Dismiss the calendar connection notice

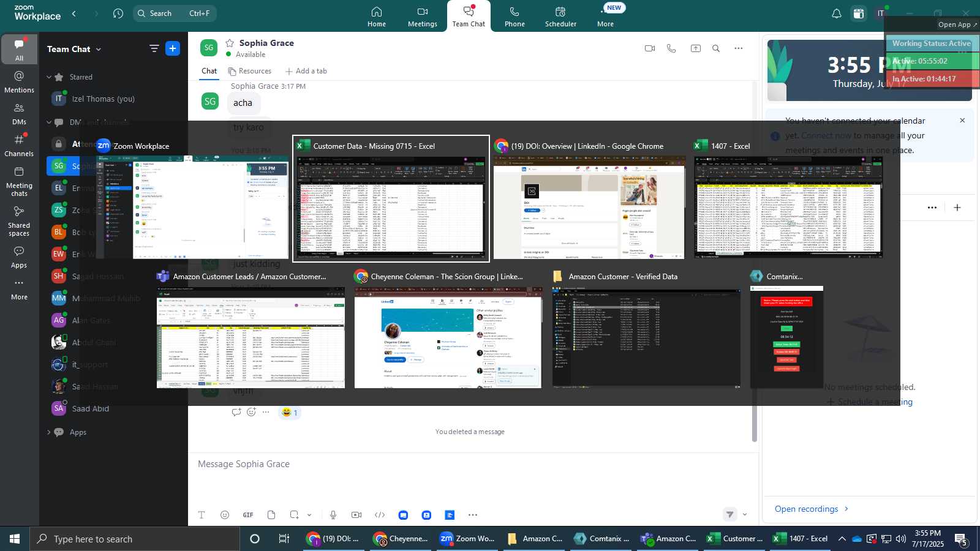962,121
